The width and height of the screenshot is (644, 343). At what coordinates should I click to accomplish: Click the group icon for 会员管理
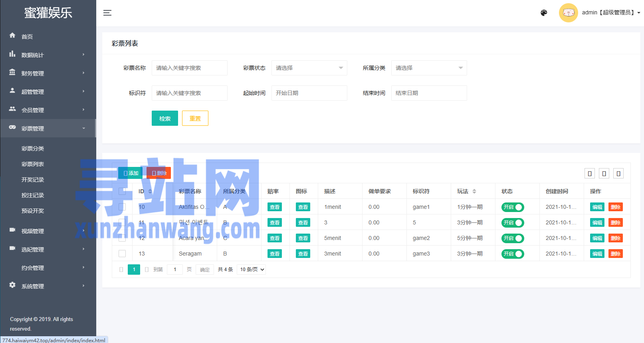(12, 109)
